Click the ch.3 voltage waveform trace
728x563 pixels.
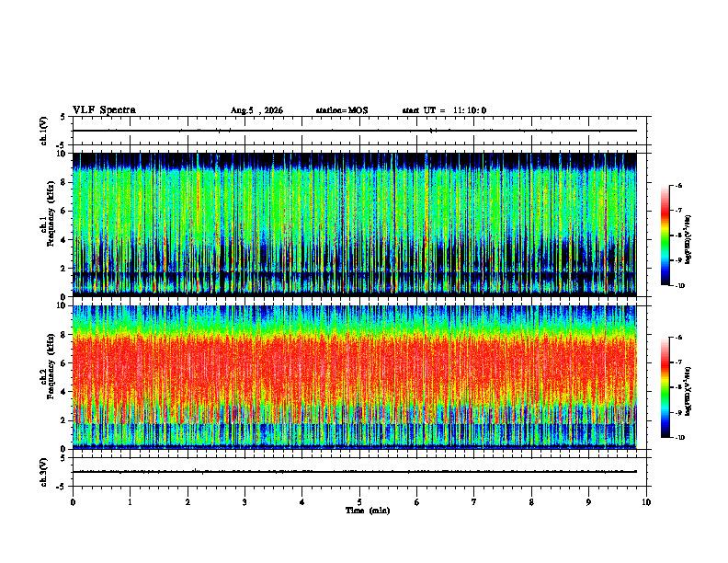tap(355, 472)
